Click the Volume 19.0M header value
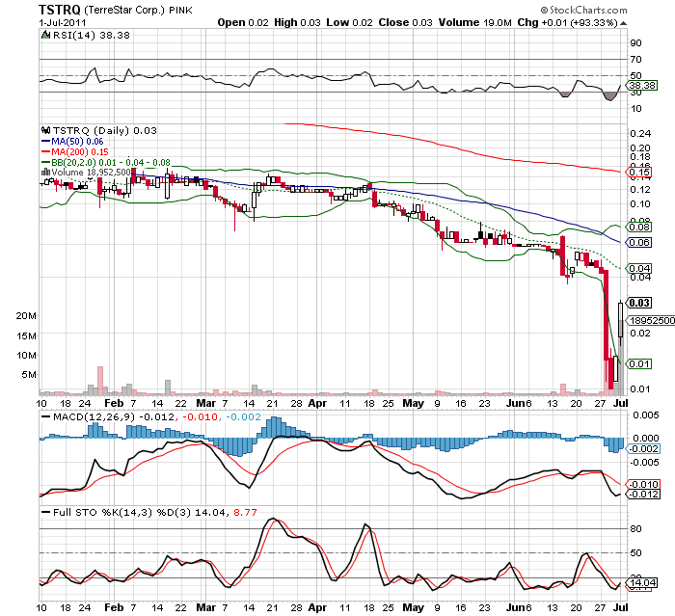 click(x=474, y=22)
